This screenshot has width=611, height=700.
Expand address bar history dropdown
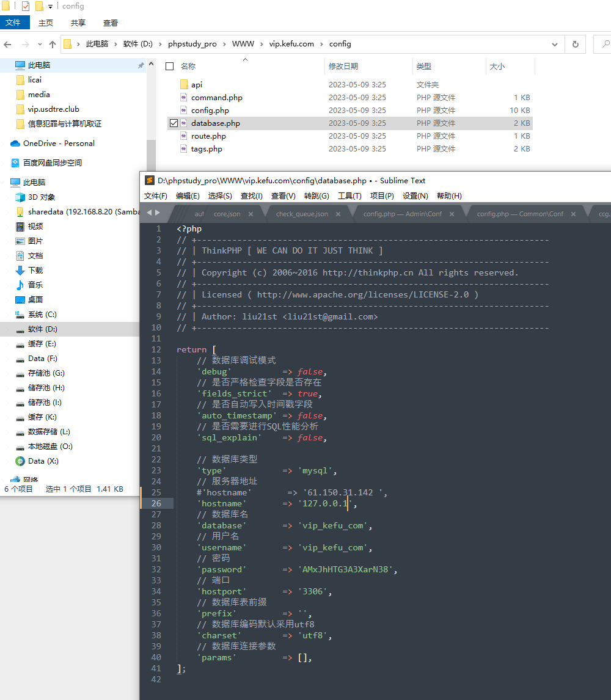[x=555, y=44]
